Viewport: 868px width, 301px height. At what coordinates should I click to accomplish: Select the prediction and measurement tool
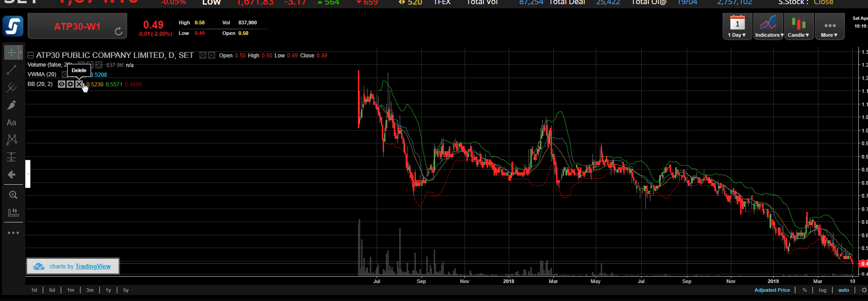(x=11, y=157)
